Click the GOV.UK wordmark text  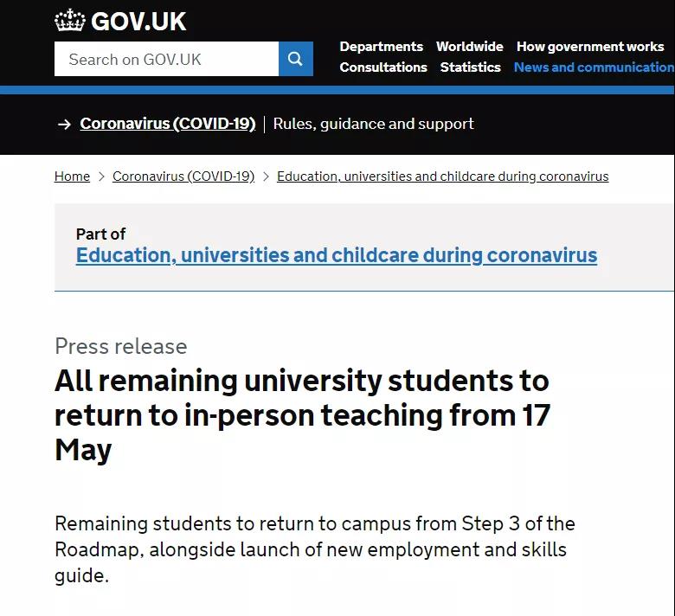[x=138, y=21]
